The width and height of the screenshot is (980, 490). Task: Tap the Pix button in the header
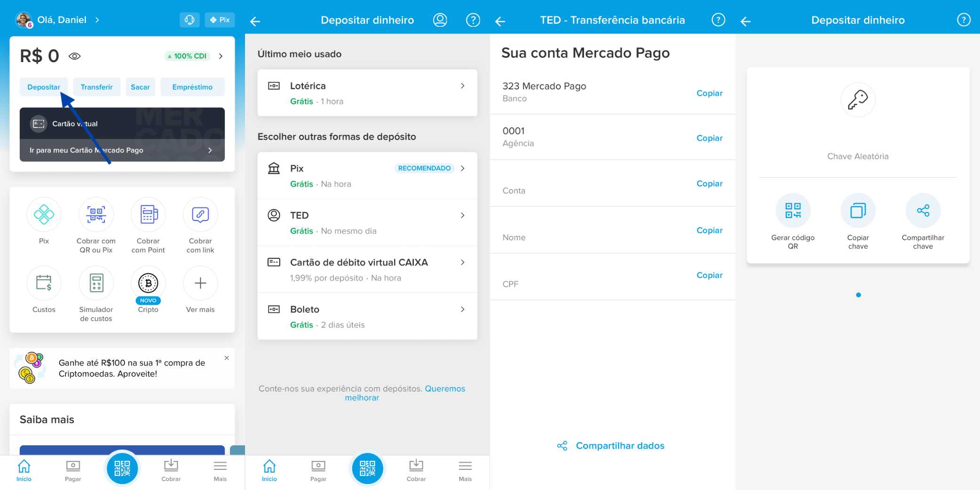220,20
